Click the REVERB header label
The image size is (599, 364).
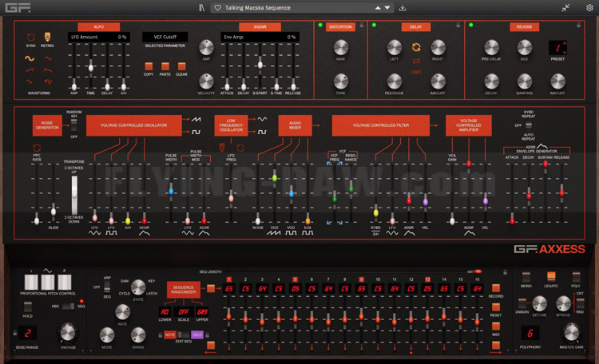point(524,26)
